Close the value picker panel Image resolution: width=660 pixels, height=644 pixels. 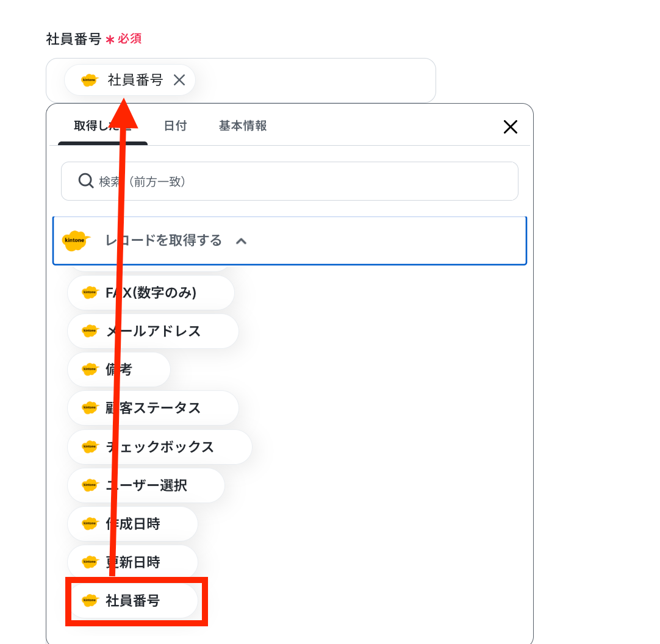[x=510, y=127]
